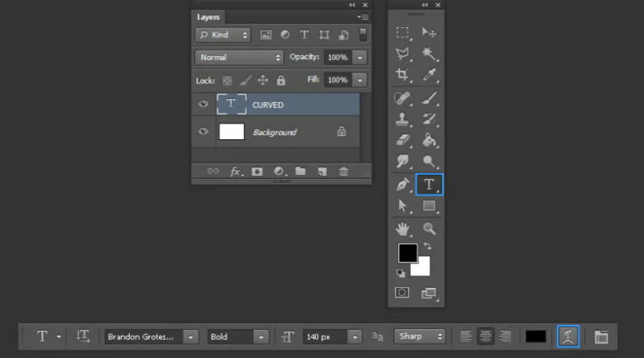Screen dimensions: 644x358
Task: Select the Move tool
Action: [x=429, y=32]
